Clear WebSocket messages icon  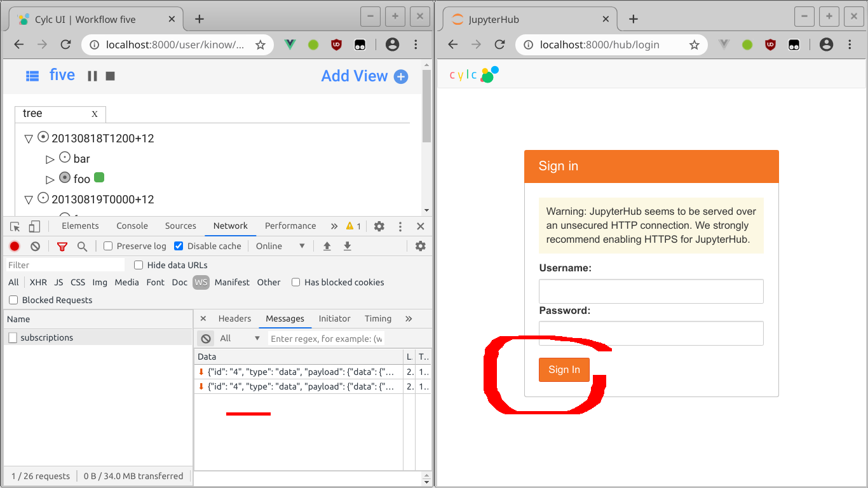(x=206, y=339)
